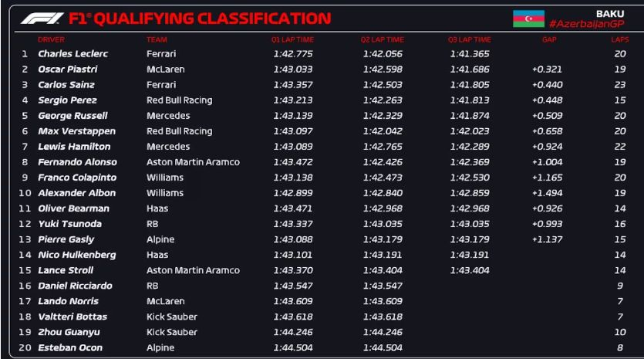Click the Q3 LAP TIME header
Image resolution: width=644 pixels, height=359 pixels.
click(x=469, y=39)
